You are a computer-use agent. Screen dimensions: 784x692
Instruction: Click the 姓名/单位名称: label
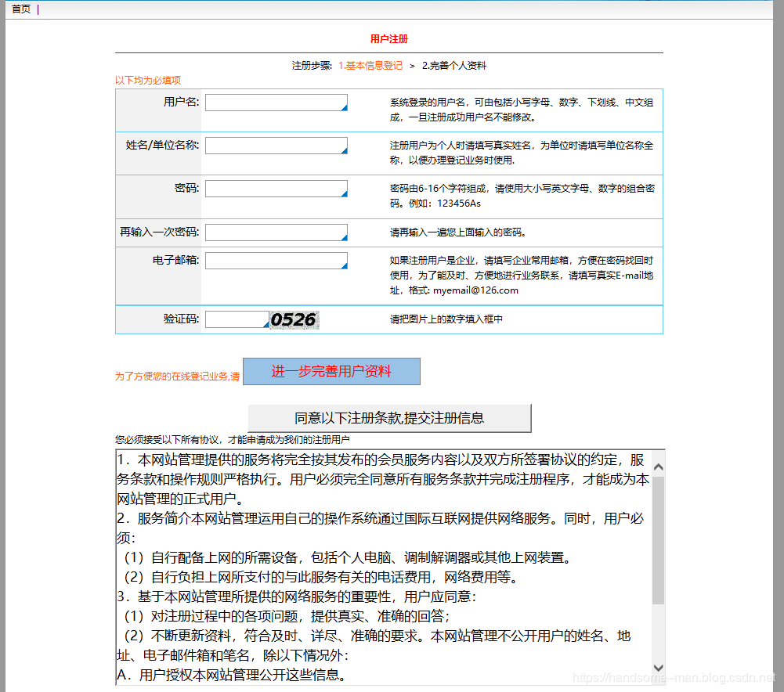click(x=162, y=145)
